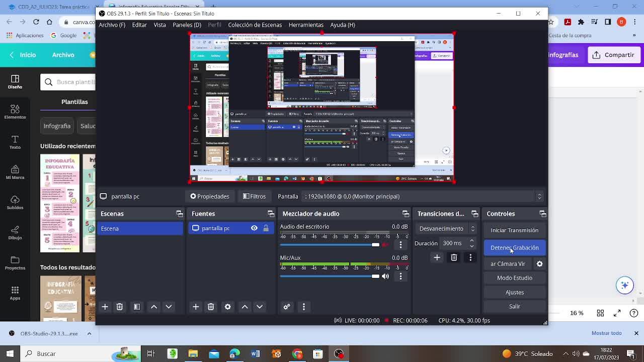This screenshot has width=644, height=362.
Task: Open OBS Ajustes settings
Action: pyautogui.click(x=514, y=292)
